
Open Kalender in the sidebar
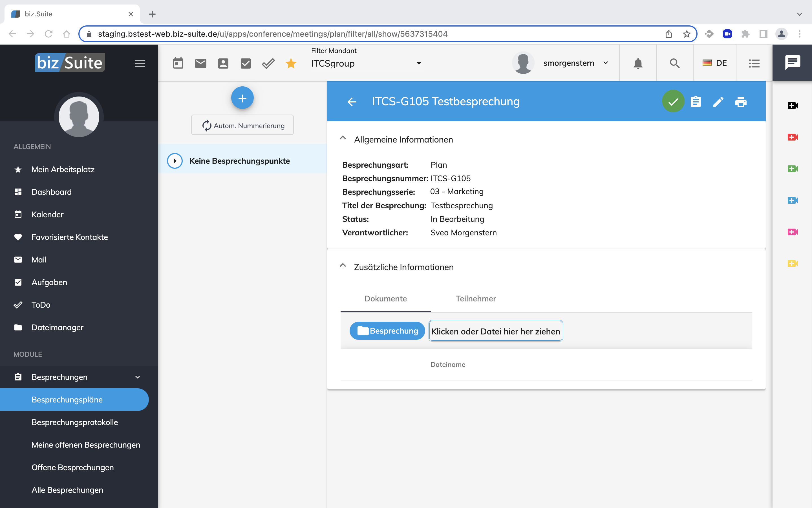click(x=47, y=214)
